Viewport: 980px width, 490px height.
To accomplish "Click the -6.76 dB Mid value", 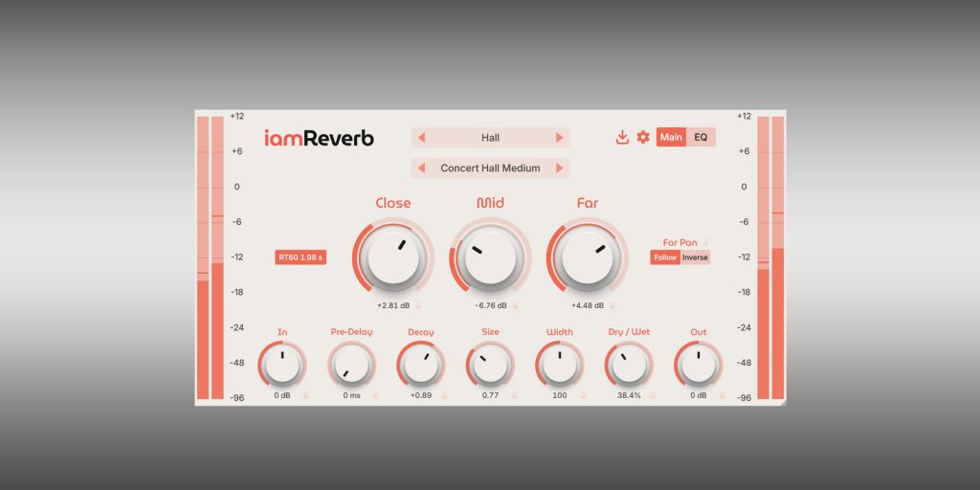I will point(491,305).
